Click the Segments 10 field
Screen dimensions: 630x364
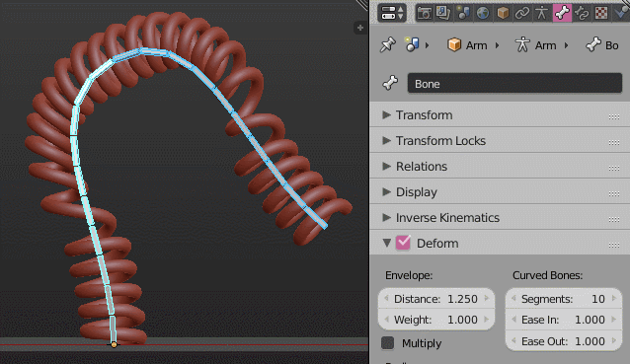[564, 299]
